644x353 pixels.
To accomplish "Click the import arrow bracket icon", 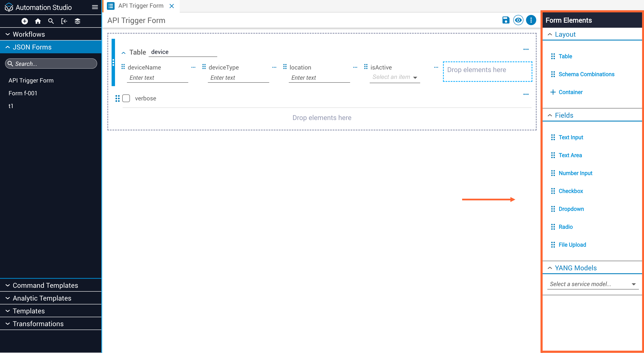I will (x=64, y=21).
